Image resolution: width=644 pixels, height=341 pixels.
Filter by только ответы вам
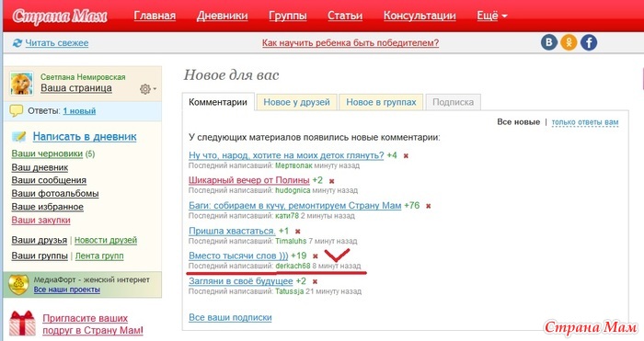(x=585, y=122)
